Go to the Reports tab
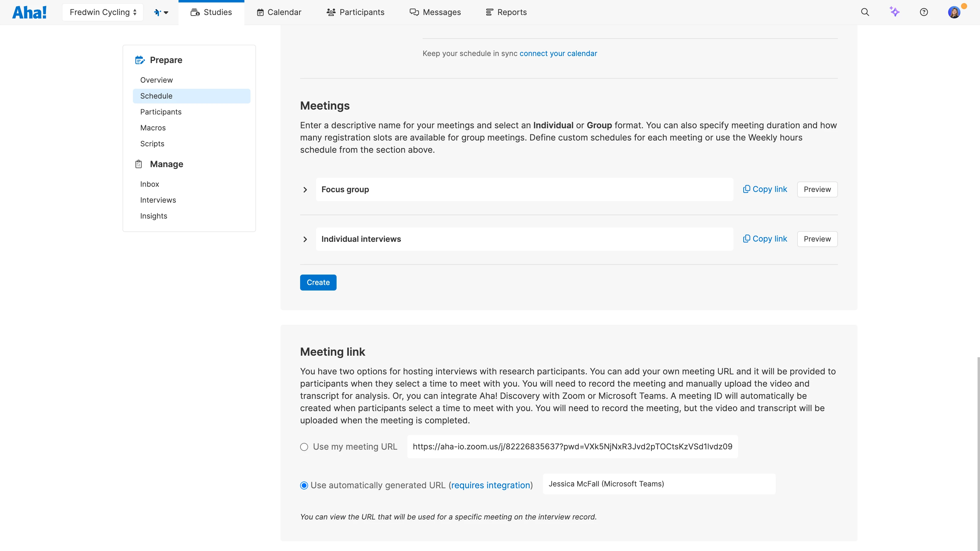Screen dimensions: 980x551 point(506,12)
